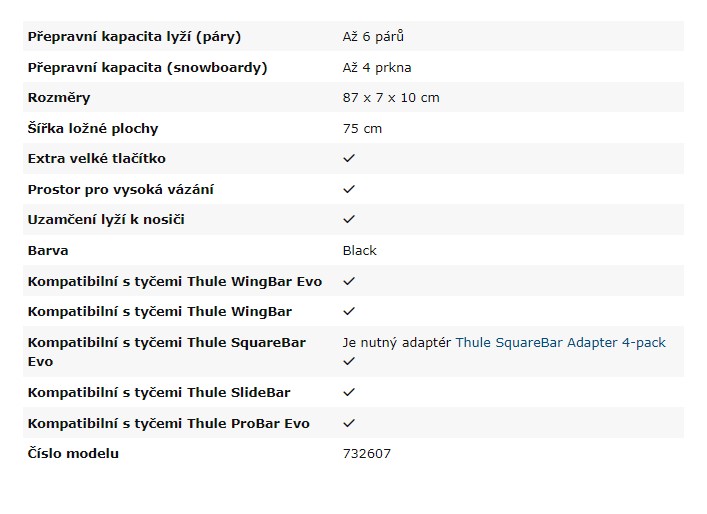Image resolution: width=707 pixels, height=514 pixels.
Task: Click the 75 cm loading width value
Action: pos(362,129)
